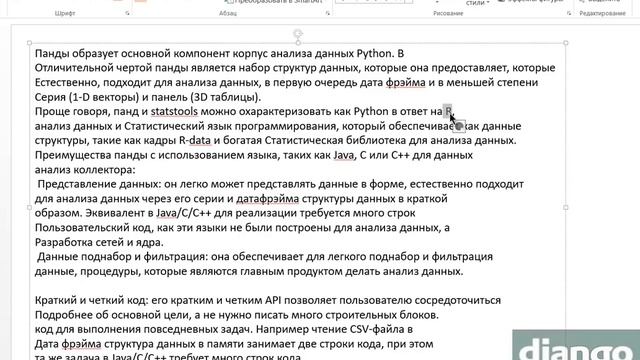Click the line starting 'образом. Эквивалент в Java/C/C++'
The height and width of the screenshot is (360, 640).
pos(225,213)
